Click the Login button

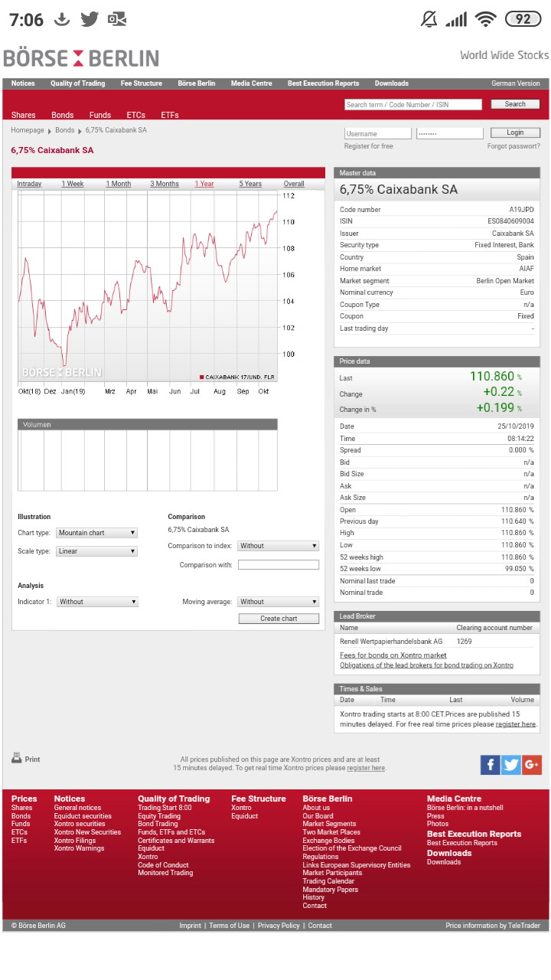pos(515,132)
